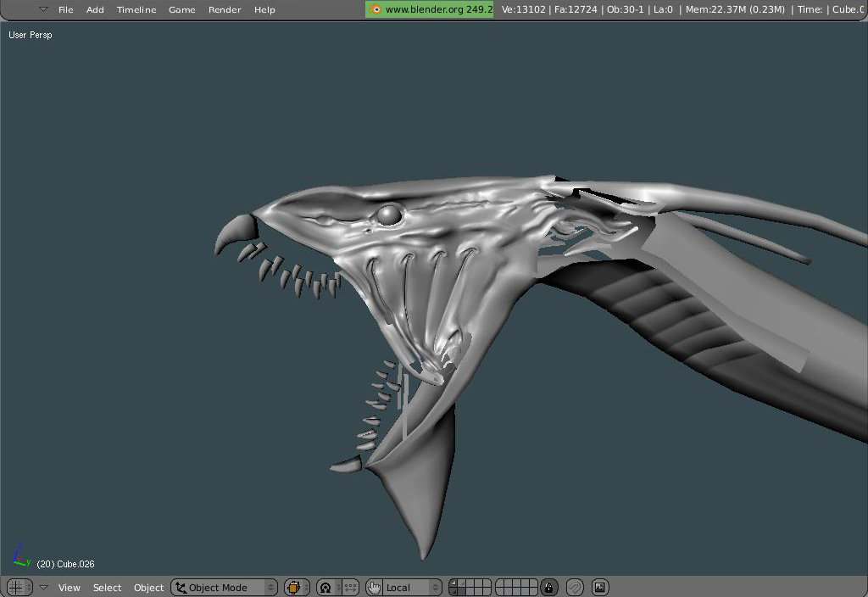Click the XYZ axis indicator icon

(x=21, y=555)
